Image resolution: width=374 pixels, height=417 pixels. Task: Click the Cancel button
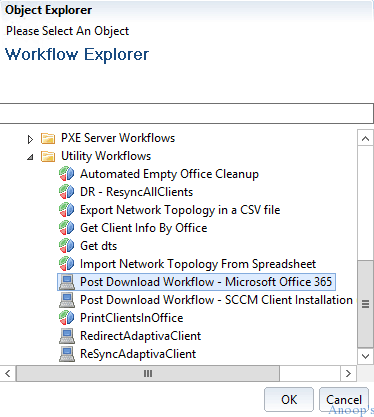click(344, 399)
